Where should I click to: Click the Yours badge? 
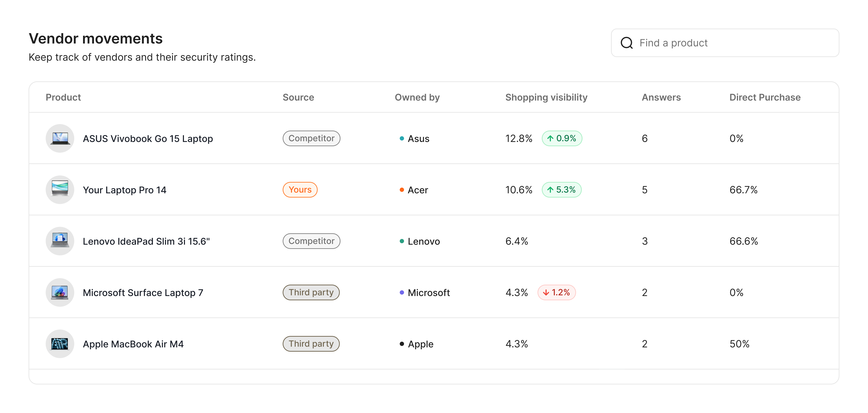[300, 190]
